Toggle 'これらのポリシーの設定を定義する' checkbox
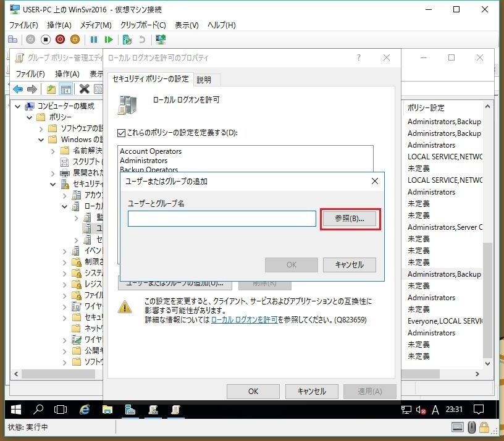504x441 pixels. (x=122, y=132)
